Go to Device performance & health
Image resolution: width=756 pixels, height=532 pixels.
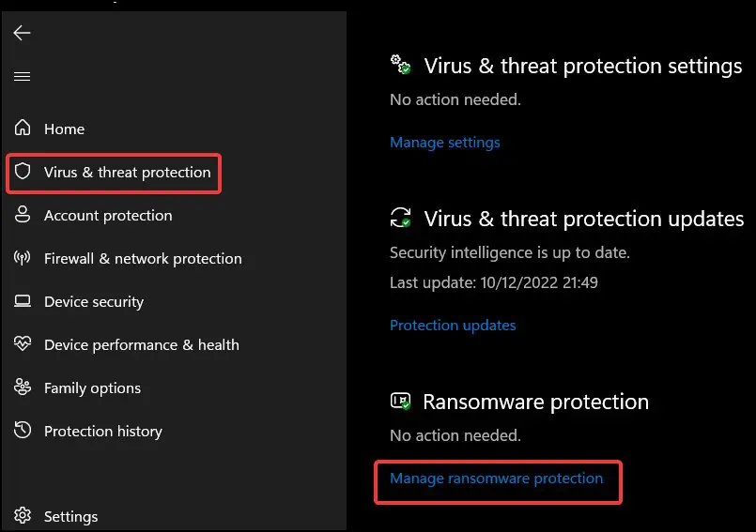(141, 345)
